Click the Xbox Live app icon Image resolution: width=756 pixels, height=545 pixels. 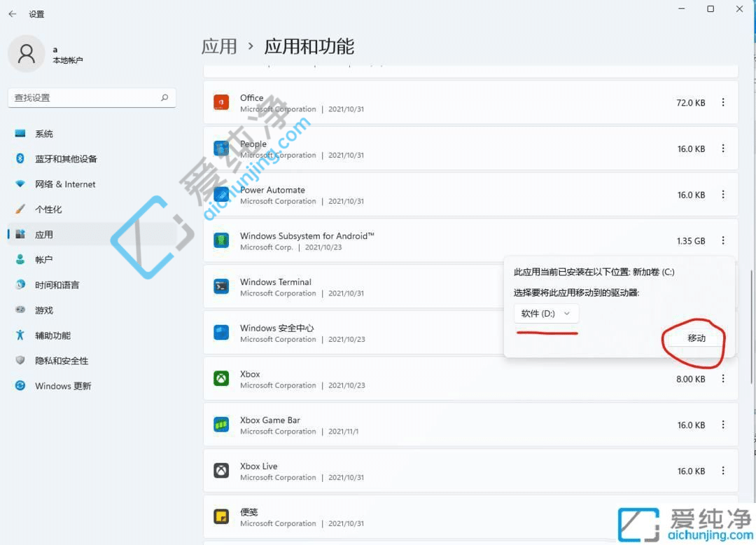221,470
